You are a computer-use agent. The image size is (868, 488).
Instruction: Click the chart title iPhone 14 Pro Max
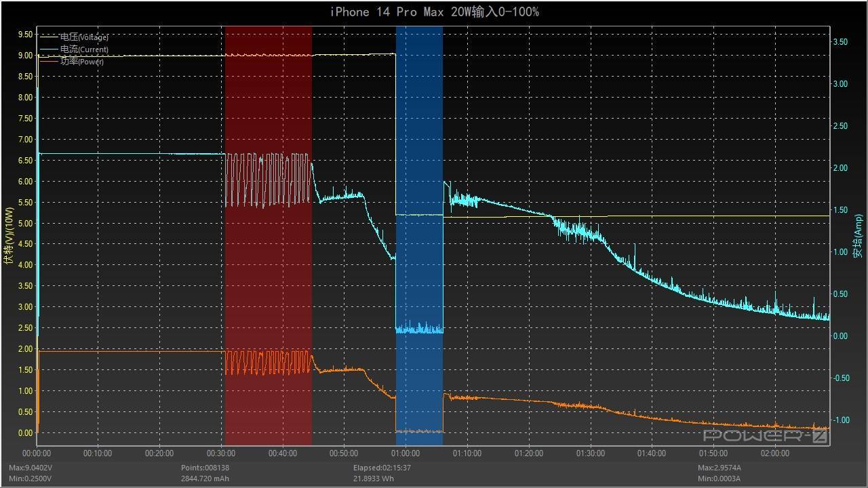[434, 12]
